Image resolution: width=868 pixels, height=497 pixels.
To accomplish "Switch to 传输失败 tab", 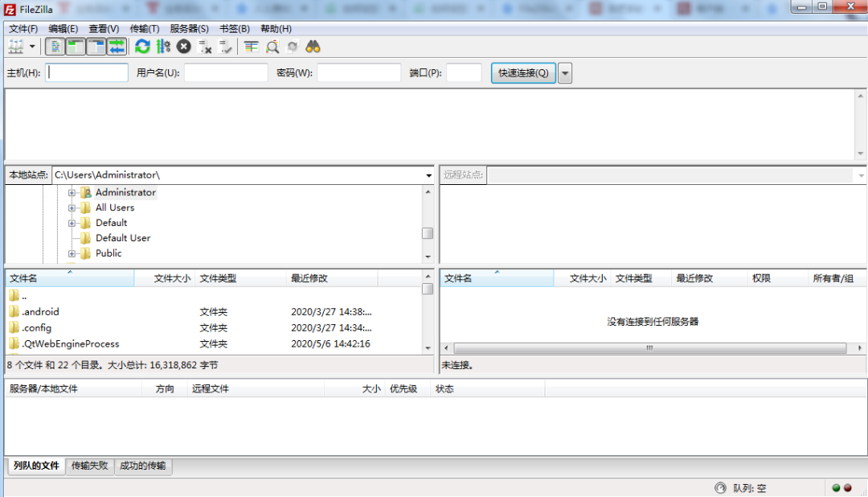I will [x=90, y=466].
